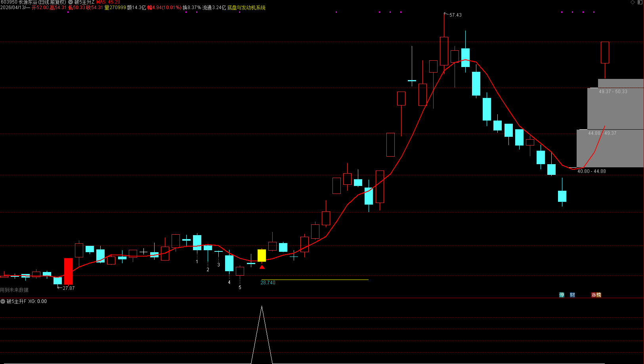Click the 破5主升F indicator name
Image resolution: width=644 pixels, height=364 pixels.
(16, 301)
